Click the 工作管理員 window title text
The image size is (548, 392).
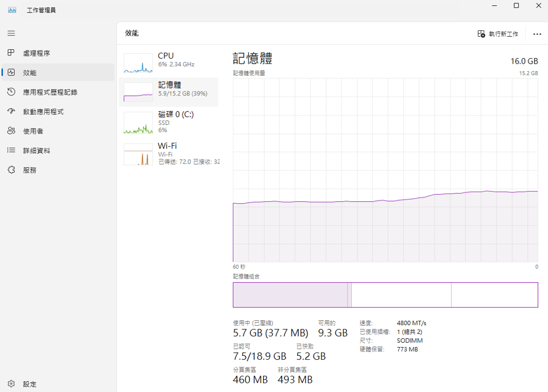[x=41, y=10]
